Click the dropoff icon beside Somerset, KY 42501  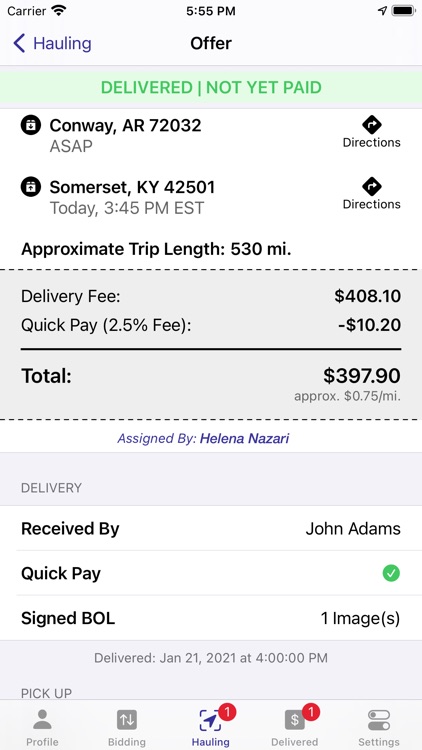[x=31, y=187]
